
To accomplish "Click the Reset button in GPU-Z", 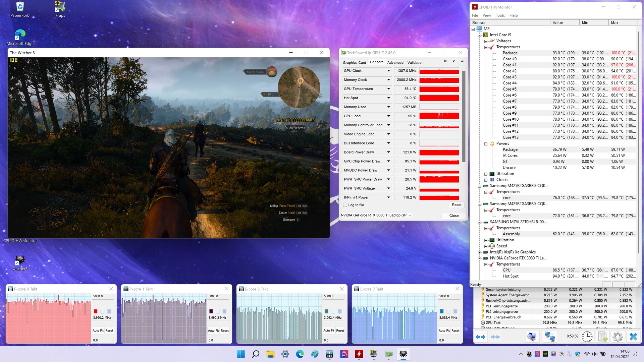I will point(457,205).
